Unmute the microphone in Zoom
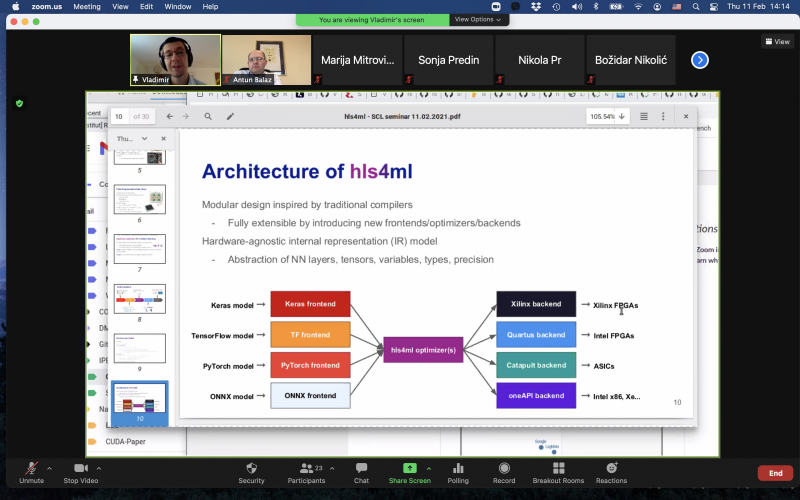This screenshot has height=500, width=800. [31, 472]
